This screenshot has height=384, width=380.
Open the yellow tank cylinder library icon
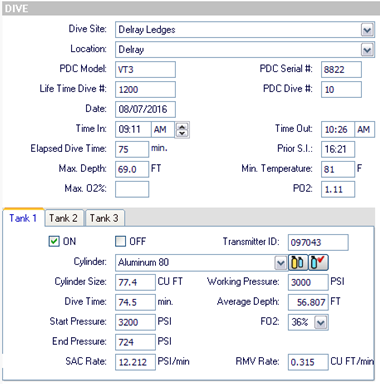coord(298,262)
